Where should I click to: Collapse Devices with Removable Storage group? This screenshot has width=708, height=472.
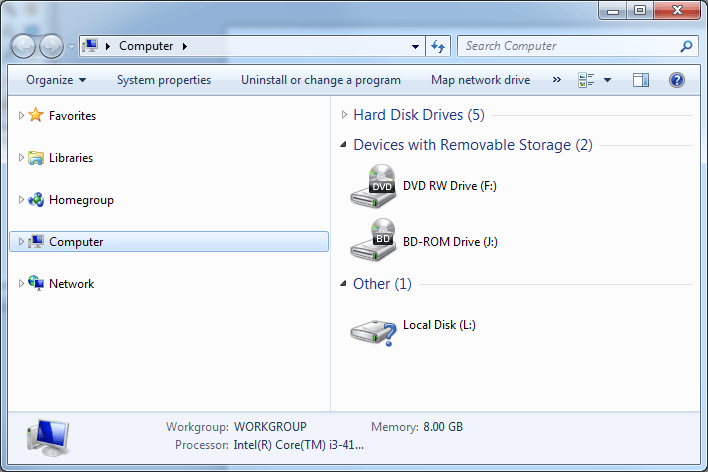pos(345,146)
